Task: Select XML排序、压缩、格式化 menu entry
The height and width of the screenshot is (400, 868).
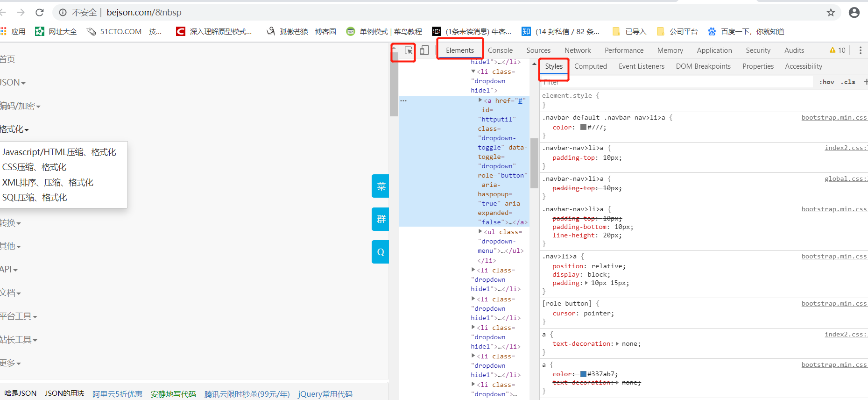Action: coord(48,182)
